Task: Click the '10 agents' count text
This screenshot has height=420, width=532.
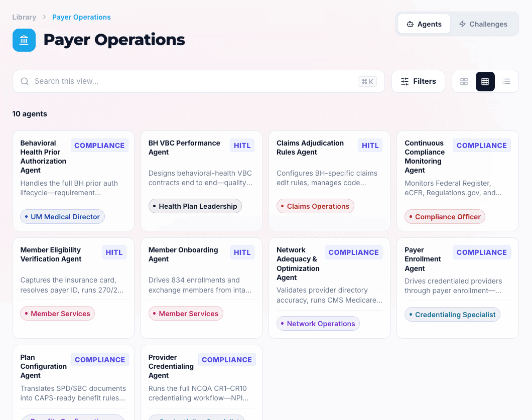Action: point(30,114)
